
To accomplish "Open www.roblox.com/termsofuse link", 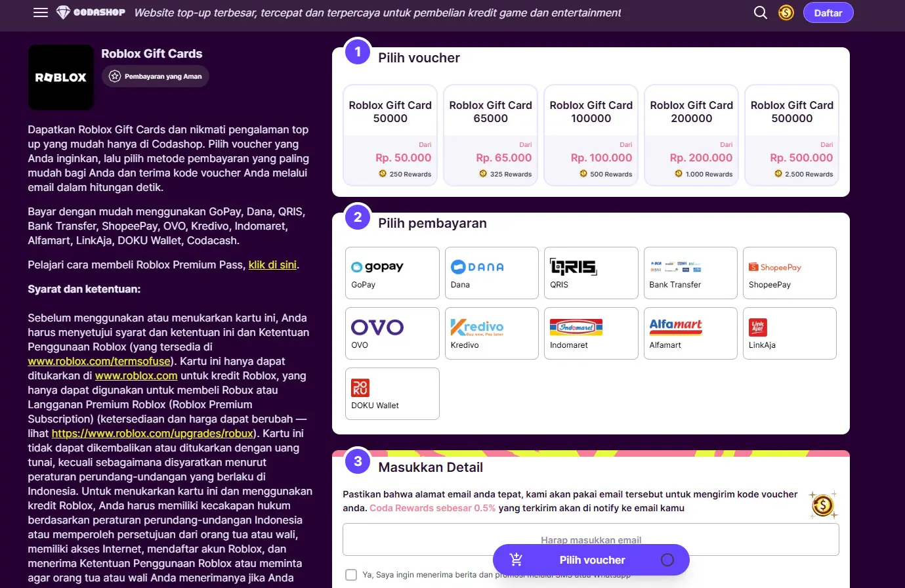I will tap(99, 362).
